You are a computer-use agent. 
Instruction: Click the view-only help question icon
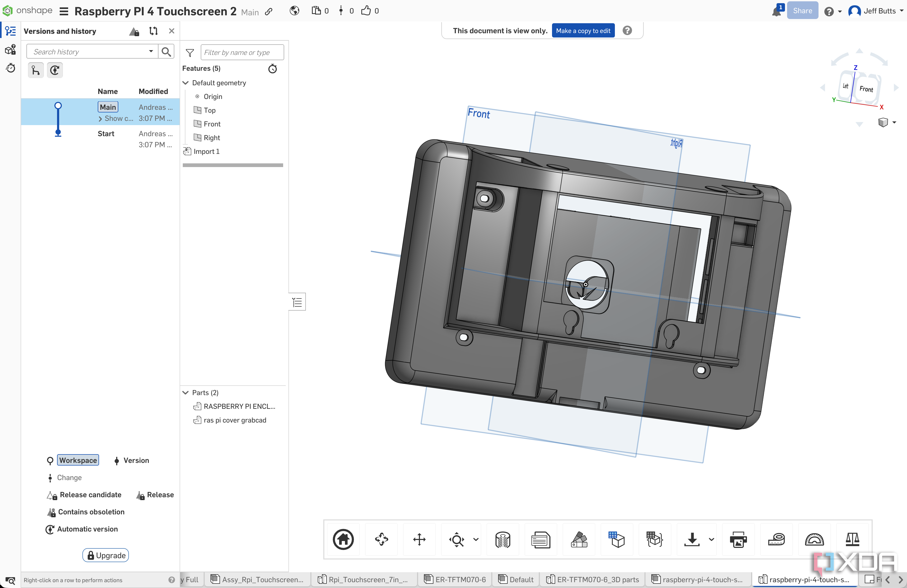point(627,30)
